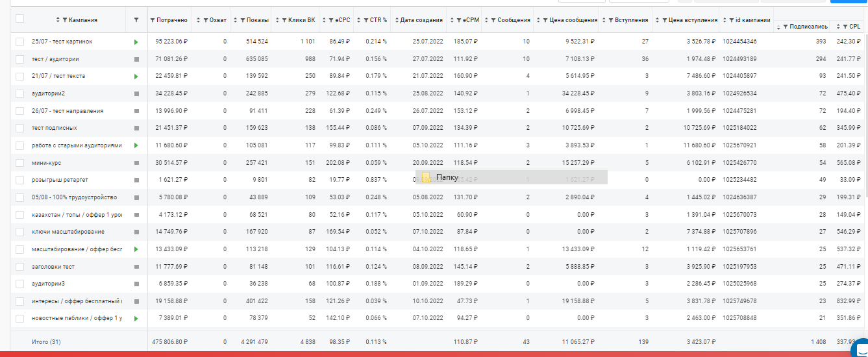Click green play status of 25/07 - тест картинок
The image size is (868, 357).
pos(136,42)
